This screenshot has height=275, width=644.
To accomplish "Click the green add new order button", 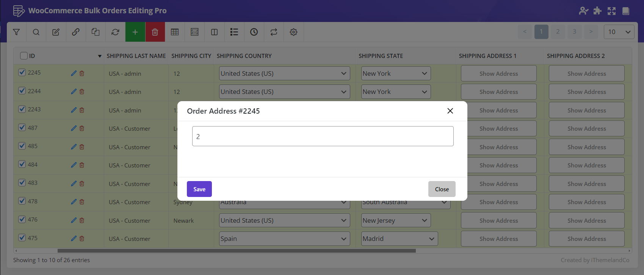I will tap(135, 32).
